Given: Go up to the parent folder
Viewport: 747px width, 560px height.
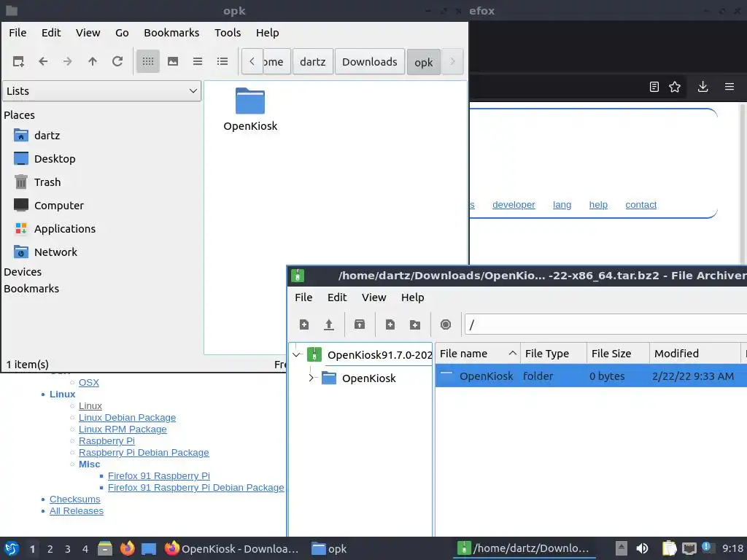Looking at the screenshot, I should pyautogui.click(x=93, y=61).
